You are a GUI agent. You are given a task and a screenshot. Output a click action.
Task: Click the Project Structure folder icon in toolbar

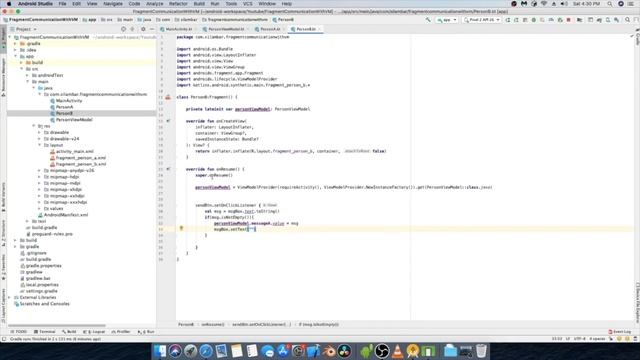click(579, 20)
